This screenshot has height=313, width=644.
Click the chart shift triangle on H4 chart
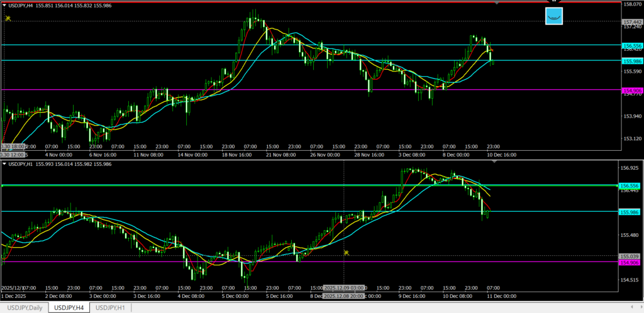[x=497, y=4]
